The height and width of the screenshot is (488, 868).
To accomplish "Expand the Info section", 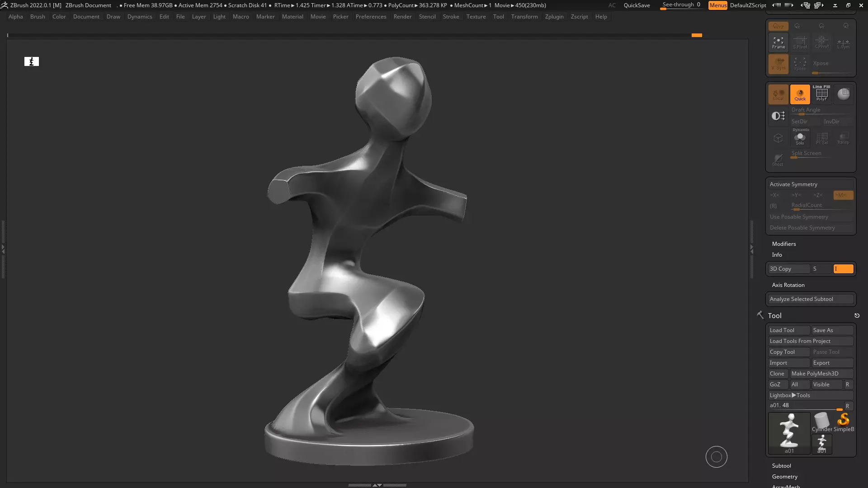I will 777,255.
